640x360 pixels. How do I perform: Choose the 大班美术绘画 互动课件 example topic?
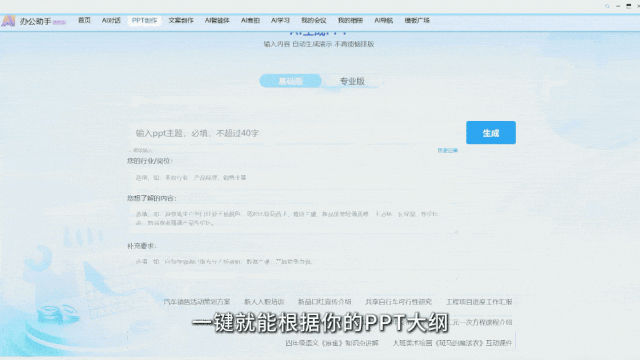pyautogui.click(x=452, y=343)
